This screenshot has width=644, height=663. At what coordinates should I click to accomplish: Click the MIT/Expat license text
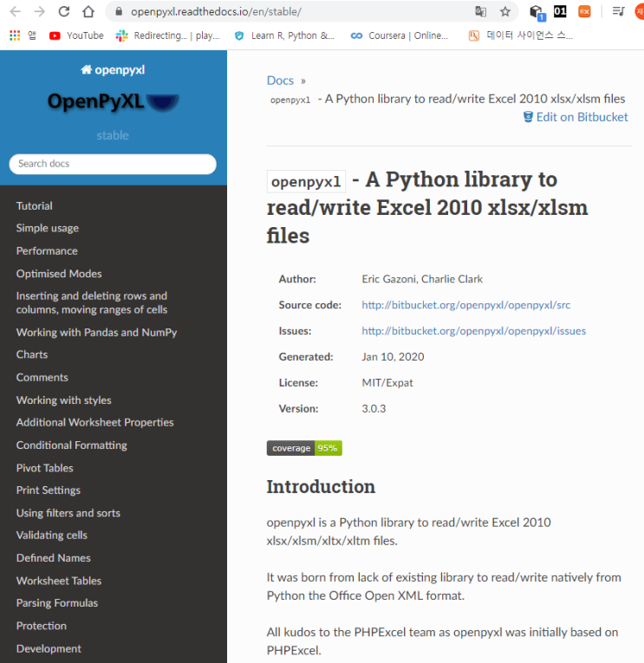(387, 383)
